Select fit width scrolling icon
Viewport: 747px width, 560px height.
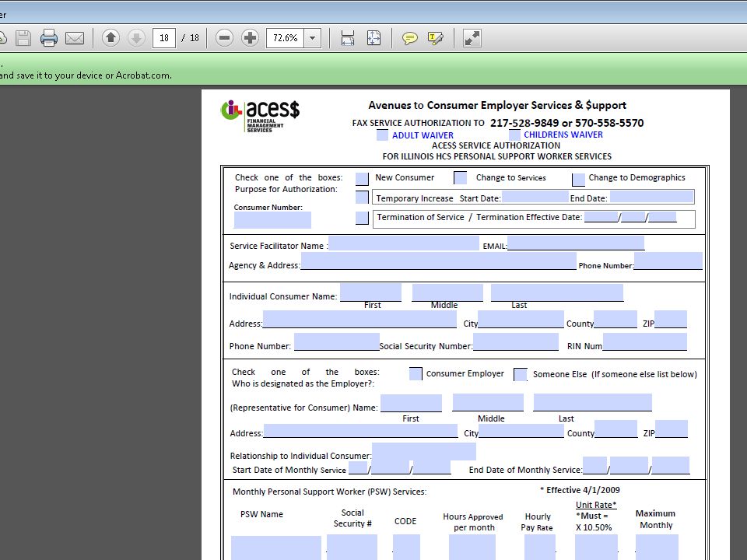click(x=348, y=38)
